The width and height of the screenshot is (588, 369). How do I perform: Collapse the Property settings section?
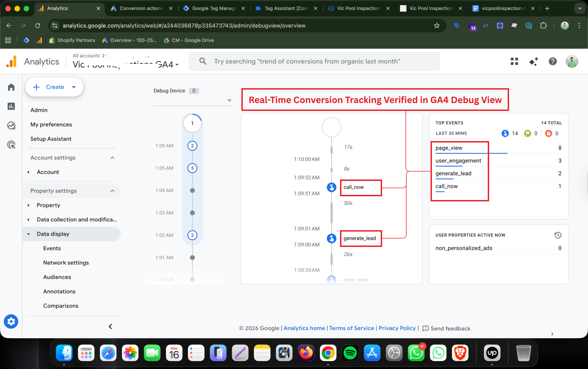coord(112,191)
